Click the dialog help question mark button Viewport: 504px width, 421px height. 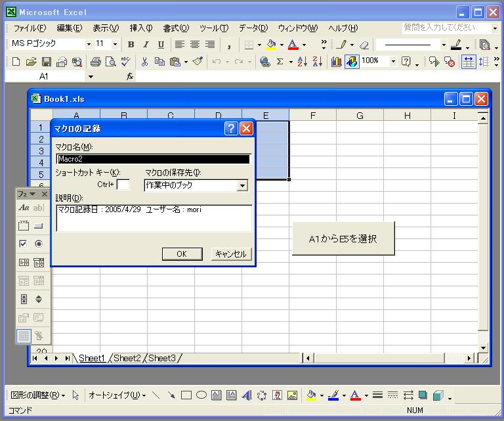[231, 128]
